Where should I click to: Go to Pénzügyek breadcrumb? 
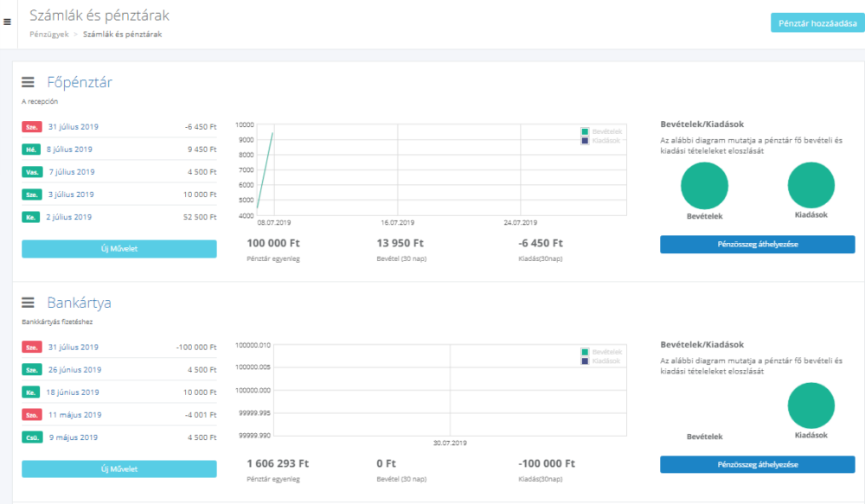coord(48,35)
